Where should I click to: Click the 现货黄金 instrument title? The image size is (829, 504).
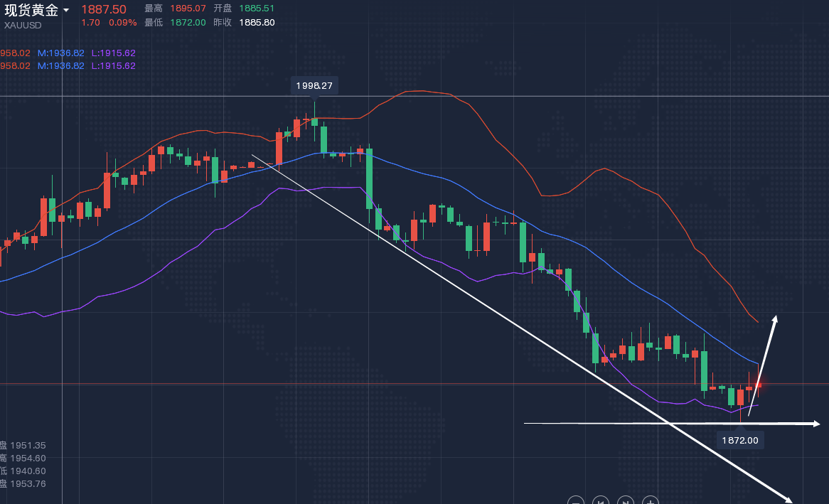(31, 10)
